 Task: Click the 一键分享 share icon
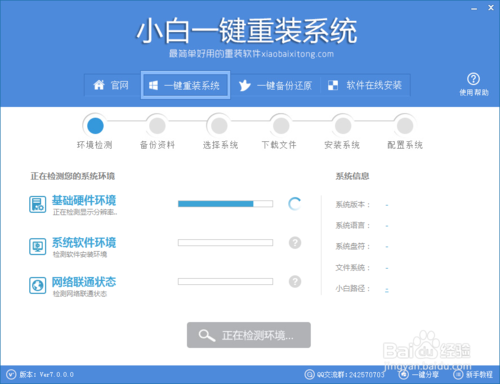pos(404,375)
